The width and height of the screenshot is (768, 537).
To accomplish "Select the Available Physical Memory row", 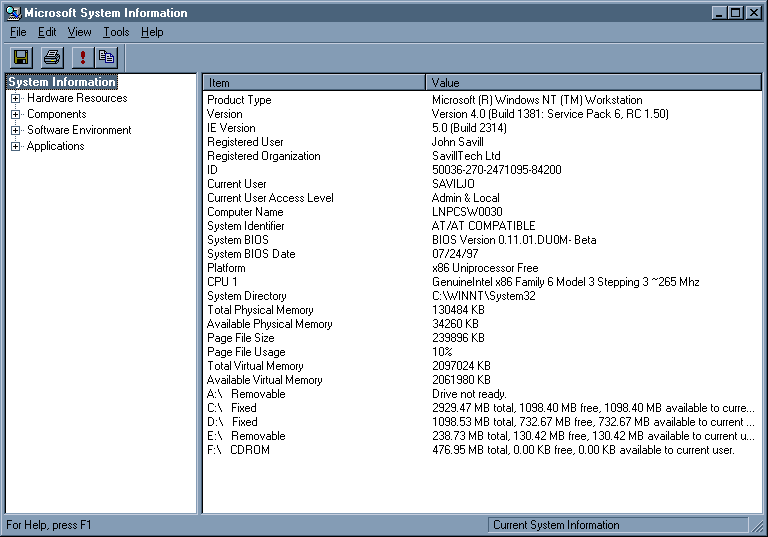I will pos(482,324).
